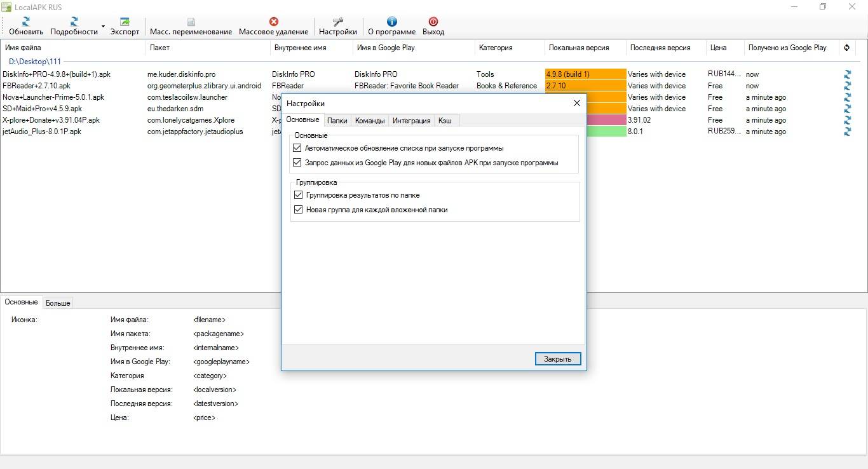
Task: Click the Имя в Google Play column header
Action: click(414, 48)
